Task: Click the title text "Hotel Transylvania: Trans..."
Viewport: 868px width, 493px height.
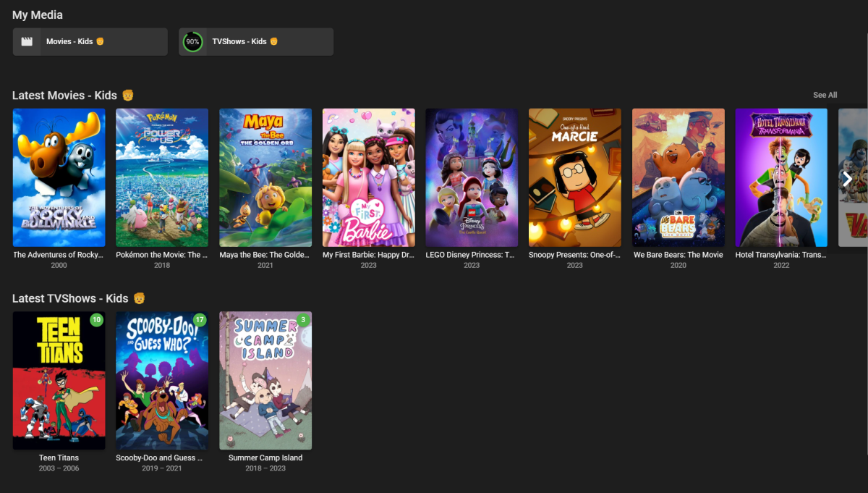Action: click(781, 255)
